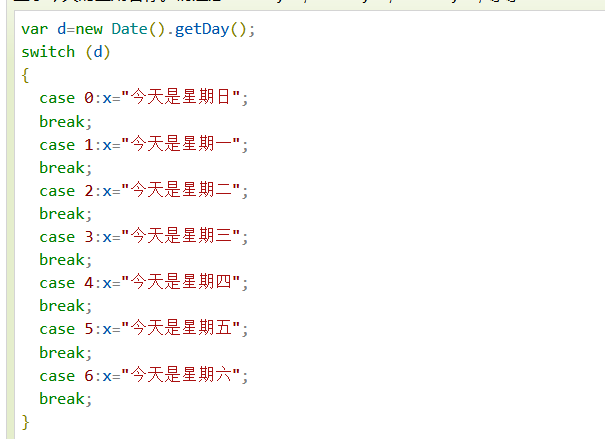This screenshot has width=605, height=439.
Task: Click the break after case 4
Action: coord(66,306)
